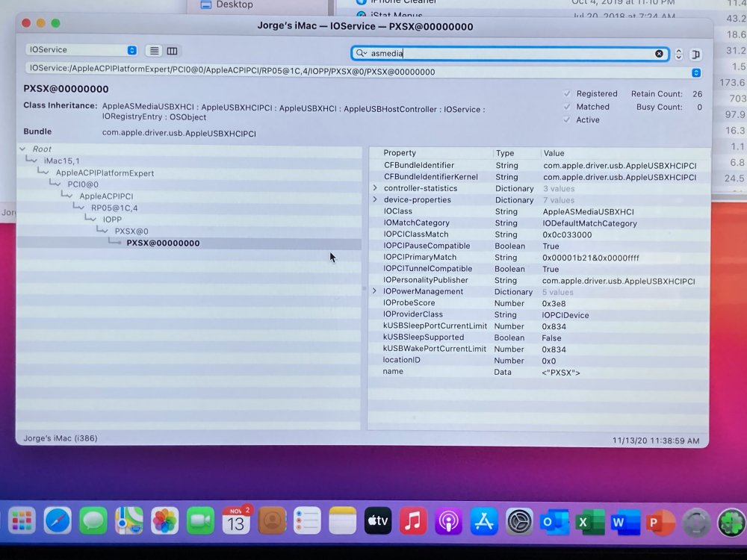Toggle the Registered checkbox
The image size is (747, 560).
[567, 93]
